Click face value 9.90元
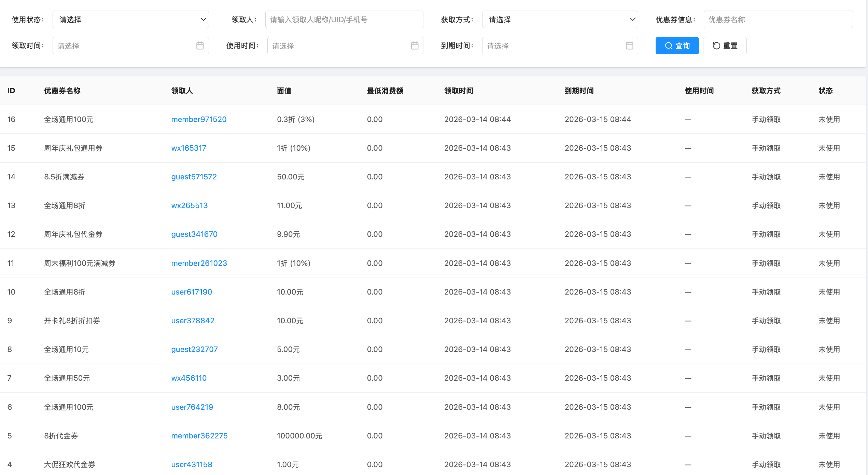The height and width of the screenshot is (475, 868). 289,234
